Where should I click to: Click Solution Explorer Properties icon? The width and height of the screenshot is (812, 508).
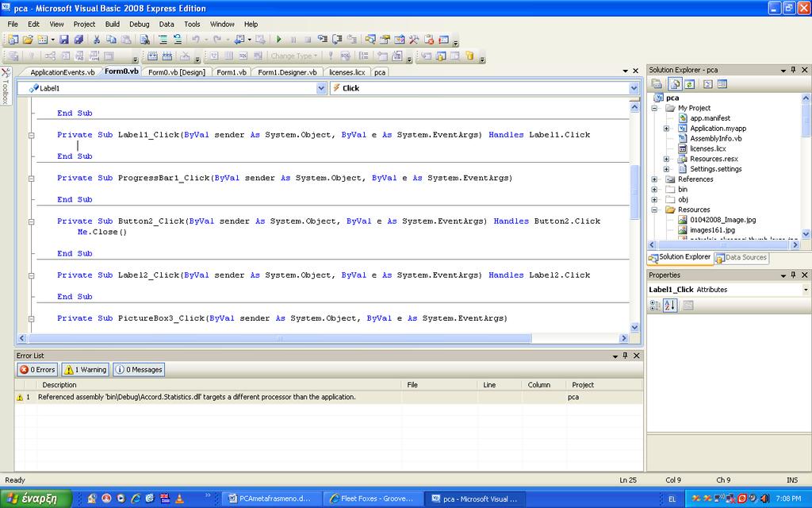tap(657, 84)
